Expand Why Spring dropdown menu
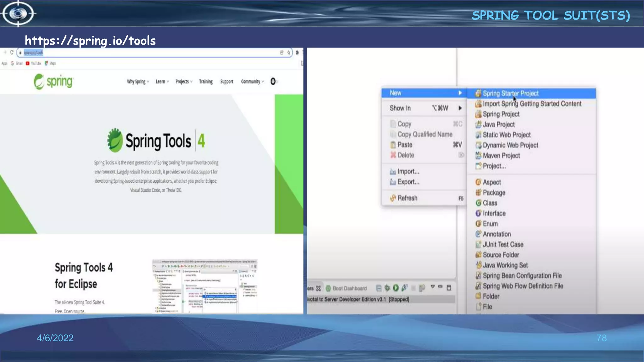Viewport: 644px width, 362px height. (138, 82)
